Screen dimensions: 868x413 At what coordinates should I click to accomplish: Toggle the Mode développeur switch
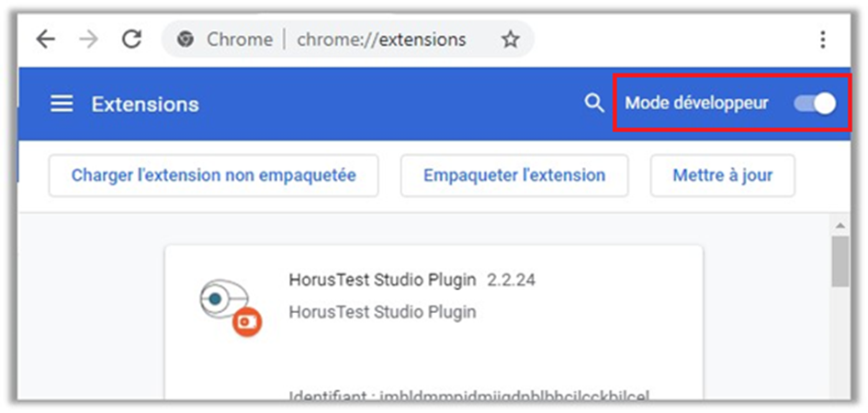[815, 104]
